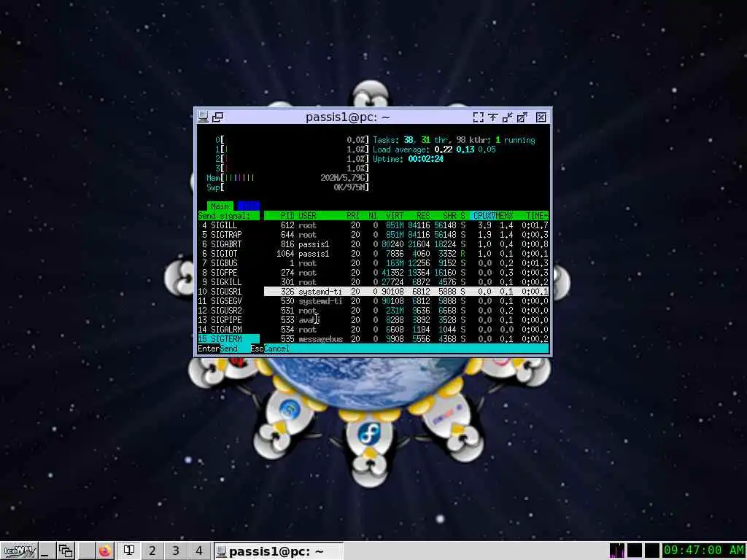Screen dimensions: 747x560
Task: Sort by the USER column header
Action: (307, 216)
